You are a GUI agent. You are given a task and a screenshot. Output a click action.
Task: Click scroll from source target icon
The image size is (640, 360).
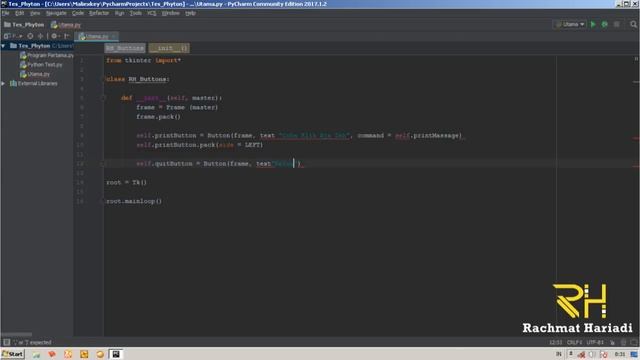tap(30, 36)
